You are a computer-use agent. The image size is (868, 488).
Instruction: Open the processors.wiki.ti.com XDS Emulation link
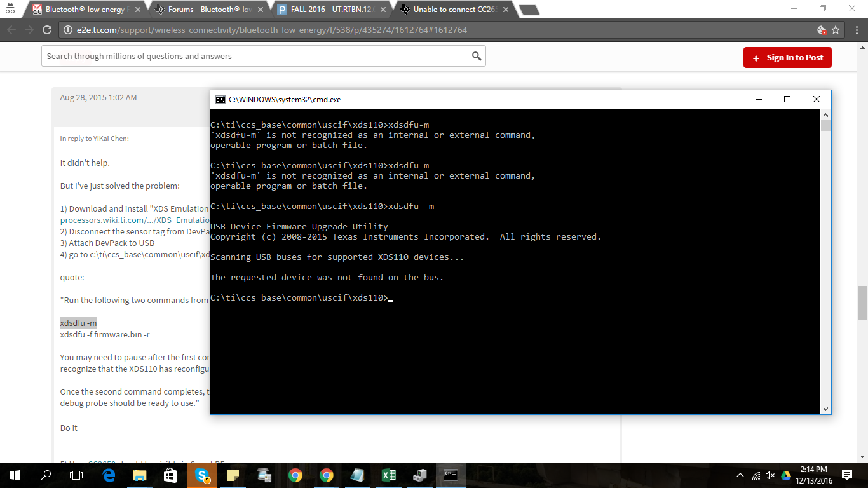135,220
